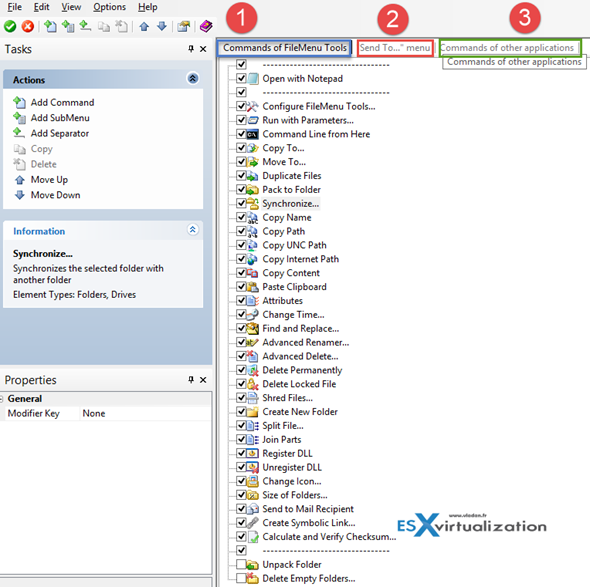Select the Size of Folders command
590x587 pixels.
tap(295, 495)
